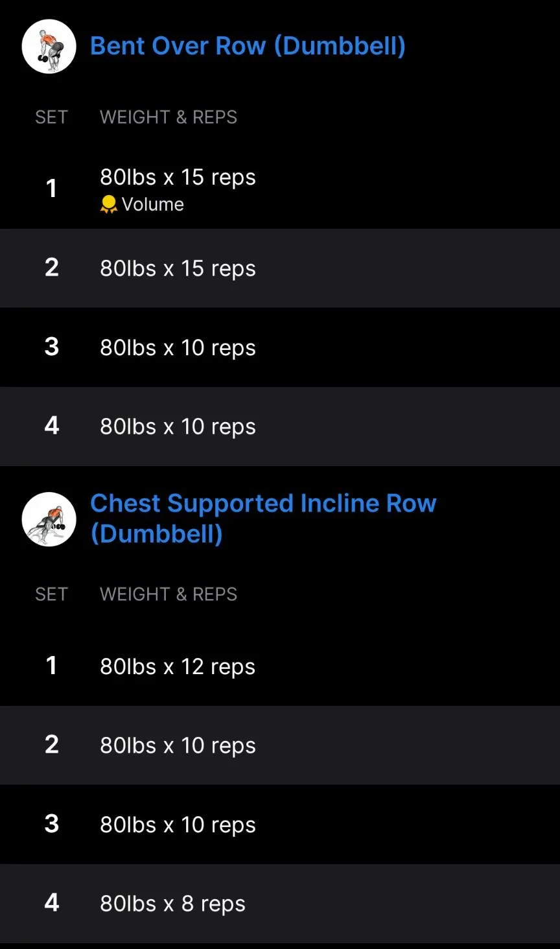
Task: Tap the Bent Over Row exercise thumbnail
Action: [x=49, y=47]
